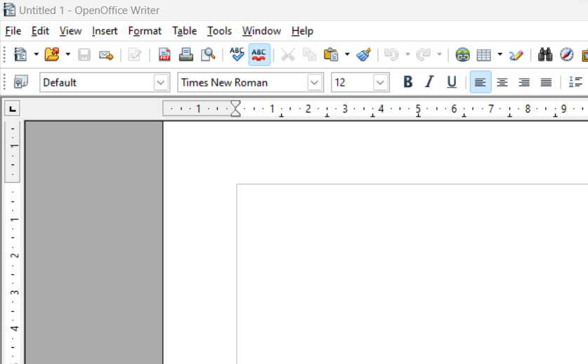Open the Help menu
588x364 pixels.
(x=302, y=31)
